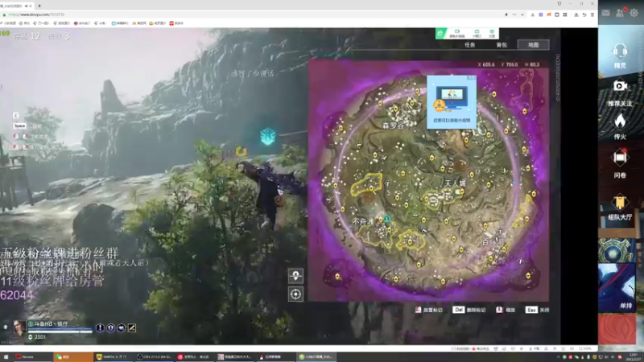Open the Naraka taskbar item

[32, 356]
